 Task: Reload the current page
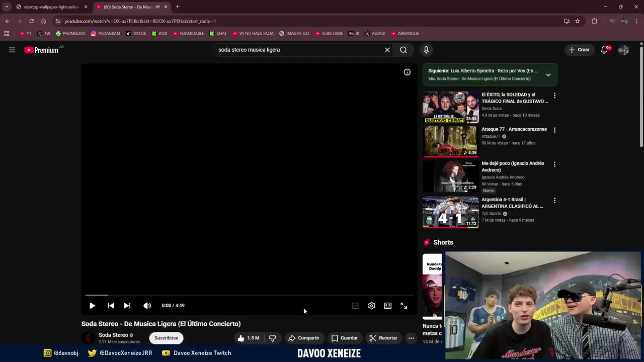click(x=31, y=21)
